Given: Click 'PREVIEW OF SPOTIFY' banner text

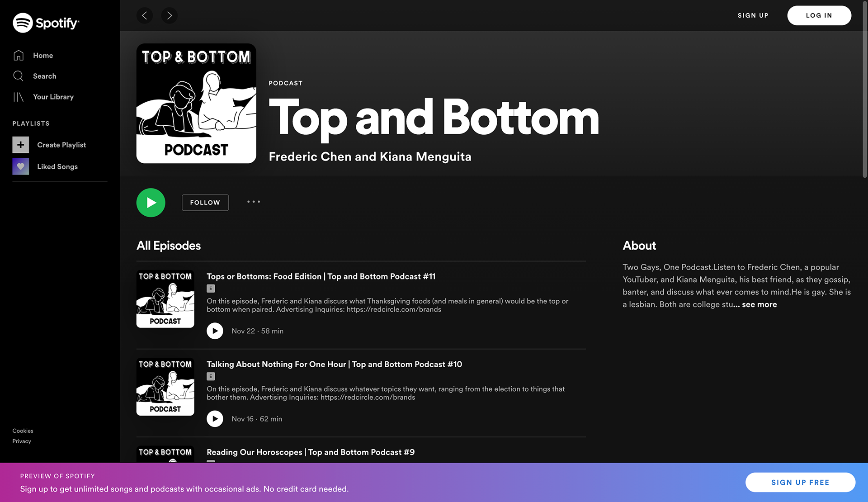Looking at the screenshot, I should pos(57,476).
